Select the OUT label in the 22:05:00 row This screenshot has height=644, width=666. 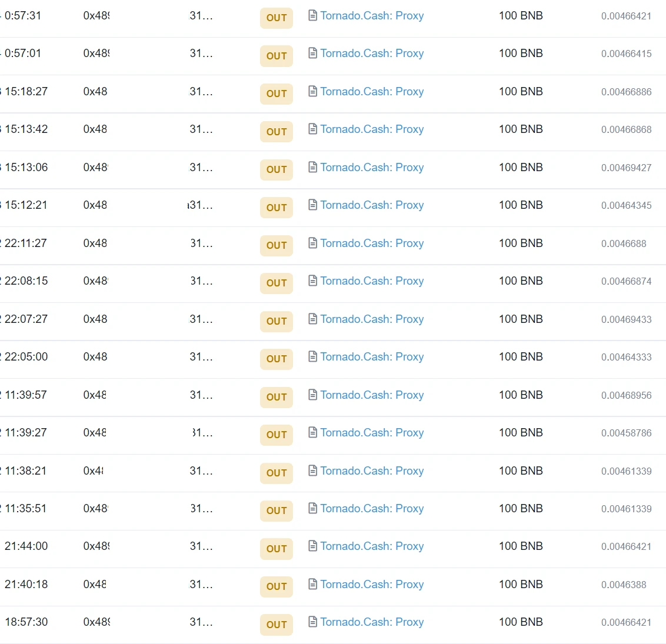[x=277, y=359]
